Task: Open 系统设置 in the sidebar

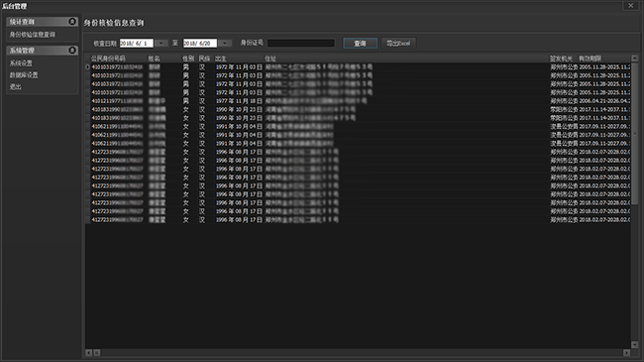Action: pyautogui.click(x=21, y=63)
